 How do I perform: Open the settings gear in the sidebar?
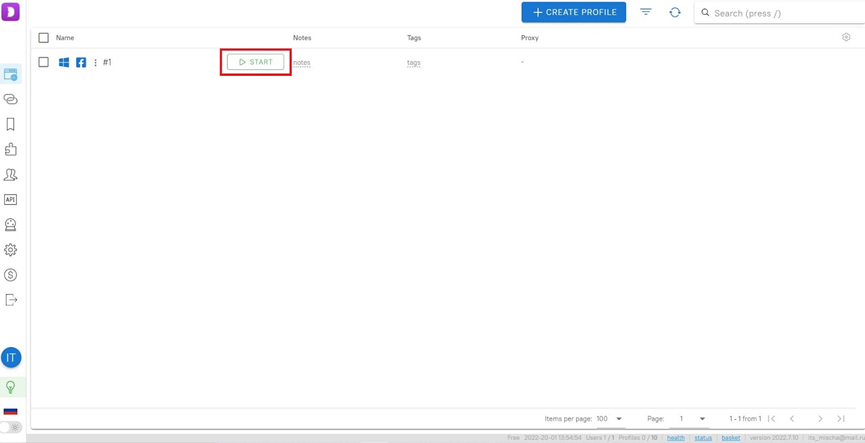pyautogui.click(x=10, y=250)
